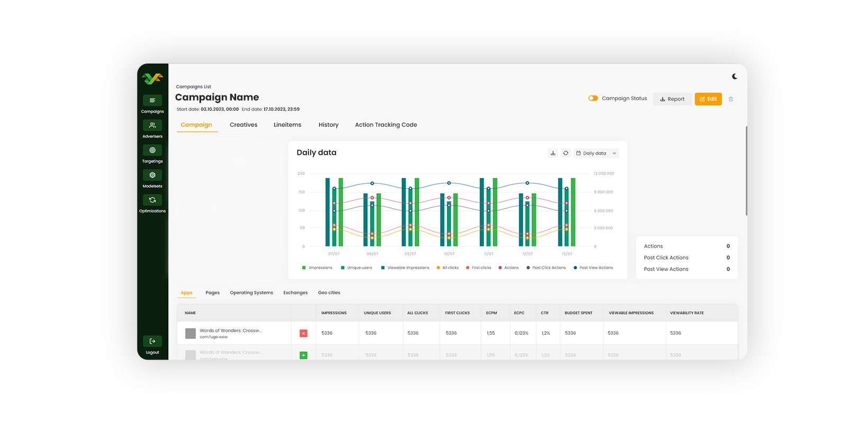Refresh the Daily data chart

(x=566, y=153)
